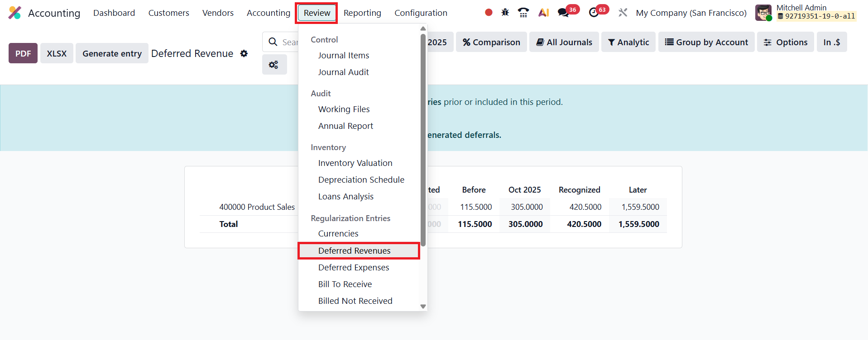This screenshot has height=340, width=868.
Task: Open the Analytic filter dropdown
Action: tap(628, 42)
